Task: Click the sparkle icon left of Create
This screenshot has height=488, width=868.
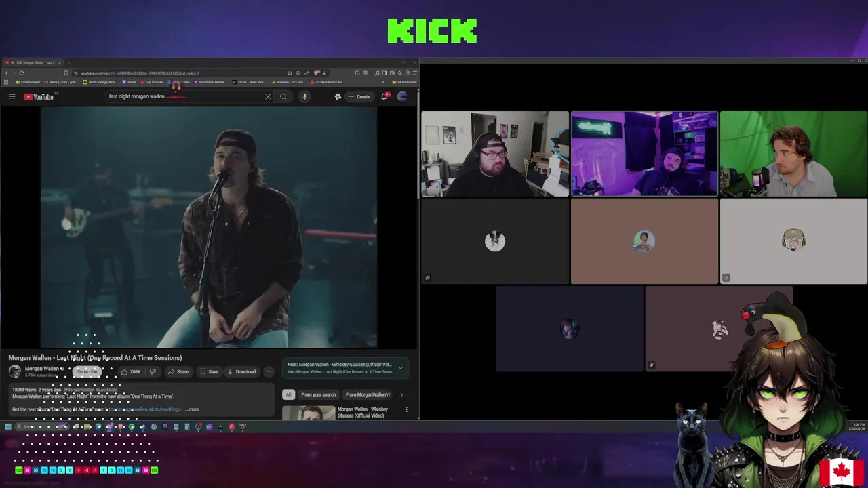Action: click(x=338, y=96)
